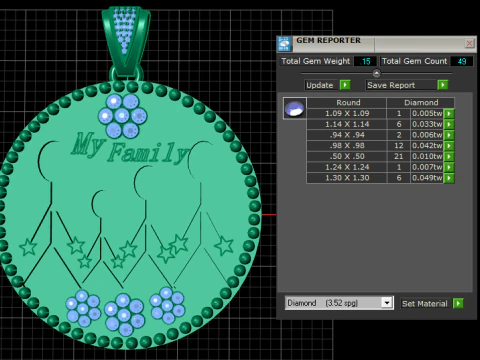Click the 0.007tw weight cell
The width and height of the screenshot is (480, 360).
click(427, 167)
